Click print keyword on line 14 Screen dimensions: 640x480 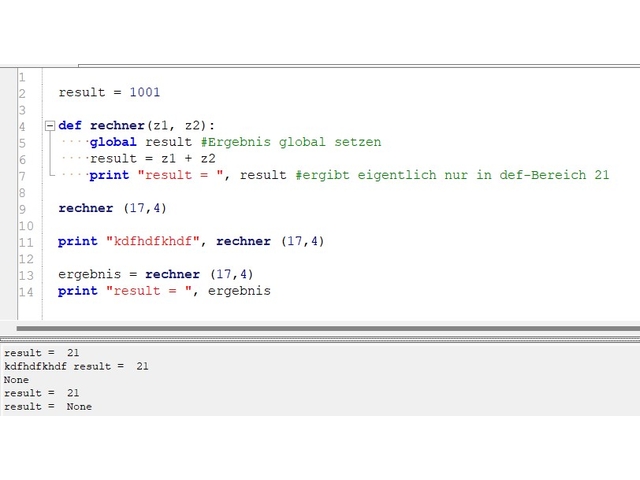78,291
